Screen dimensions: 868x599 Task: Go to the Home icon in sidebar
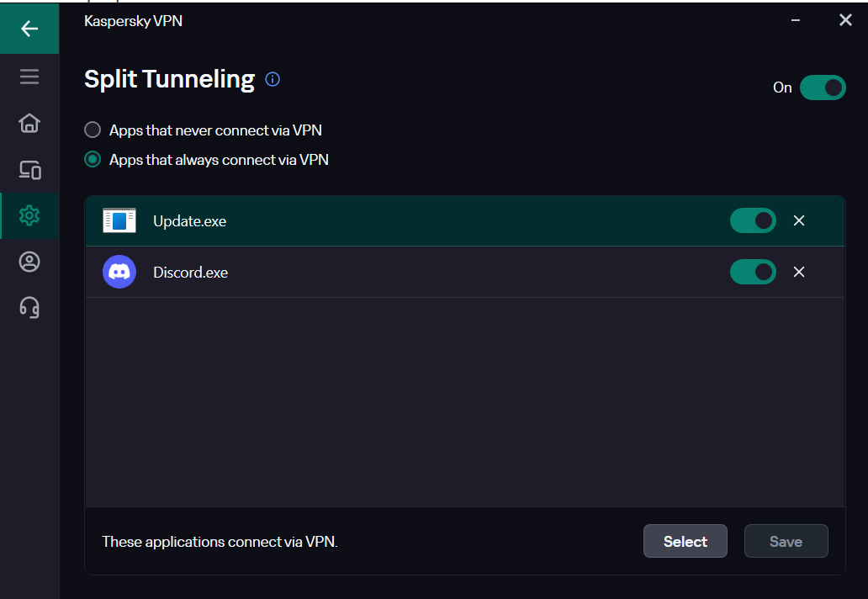[x=29, y=123]
